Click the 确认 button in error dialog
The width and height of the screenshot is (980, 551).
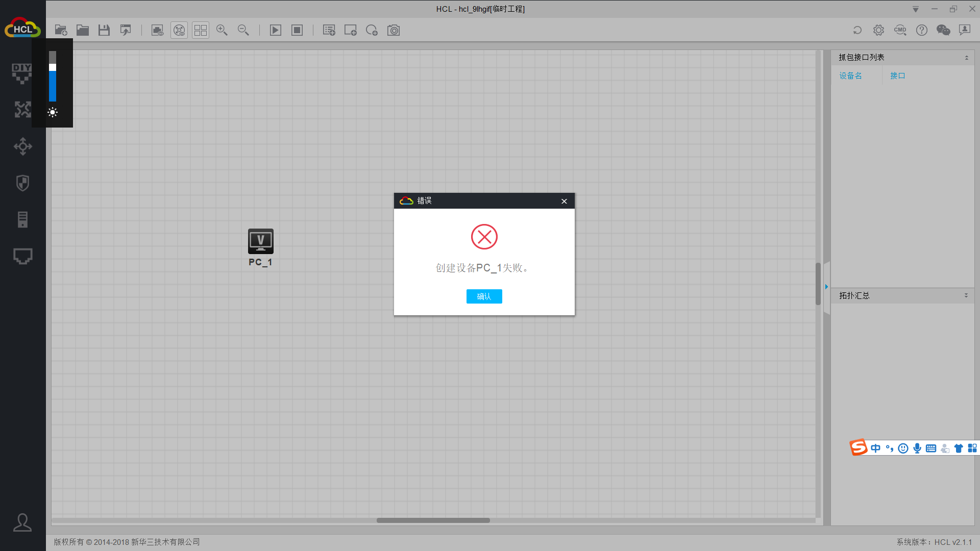pos(484,296)
